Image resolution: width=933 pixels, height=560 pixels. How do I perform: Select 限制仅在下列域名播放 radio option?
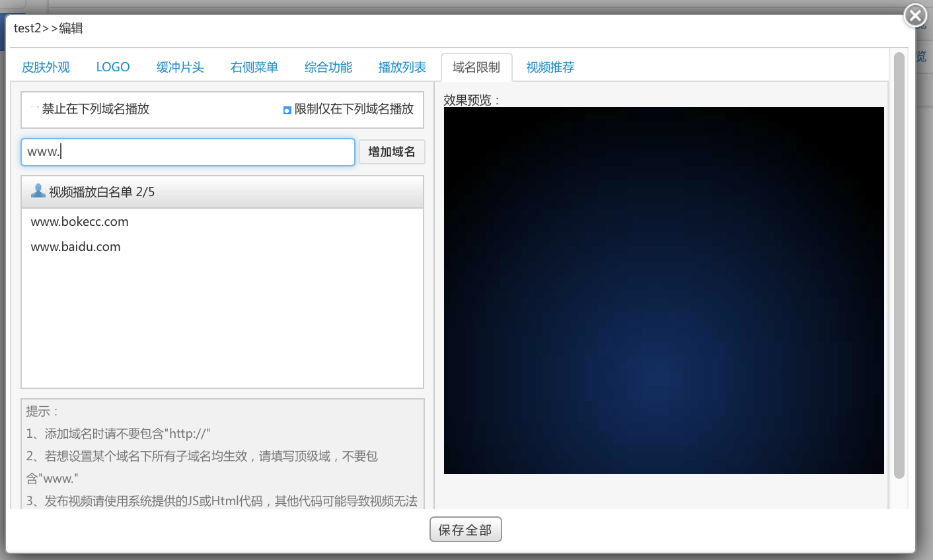click(287, 110)
